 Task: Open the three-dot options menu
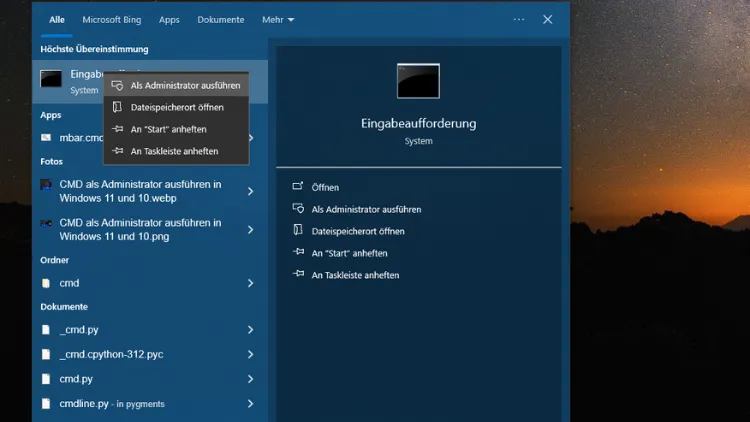[x=518, y=20]
